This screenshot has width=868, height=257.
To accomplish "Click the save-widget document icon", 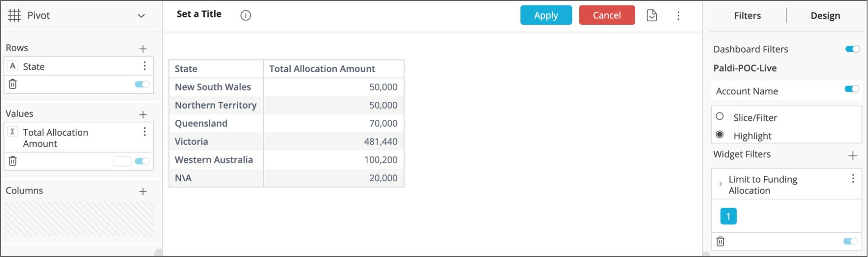I will point(651,15).
